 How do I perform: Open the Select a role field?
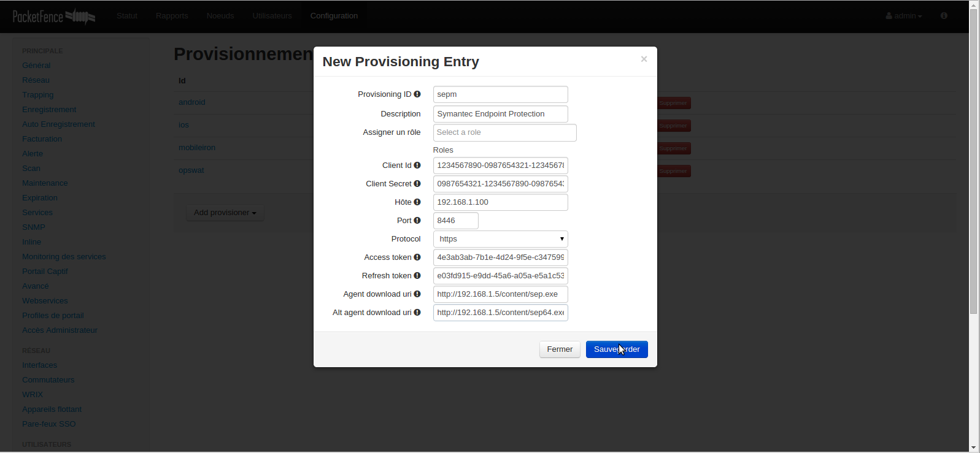504,132
